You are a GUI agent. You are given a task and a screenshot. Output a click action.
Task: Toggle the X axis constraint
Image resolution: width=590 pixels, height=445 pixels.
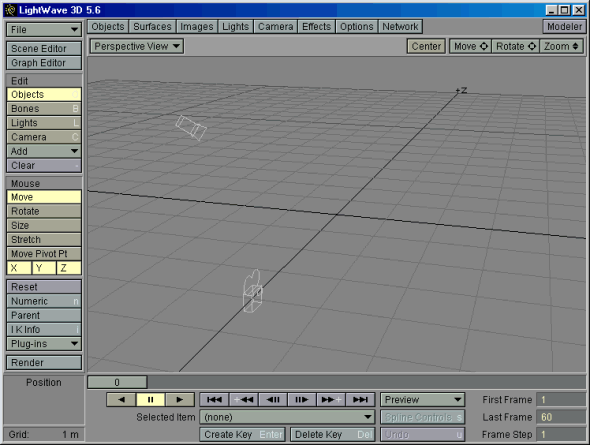[x=19, y=268]
